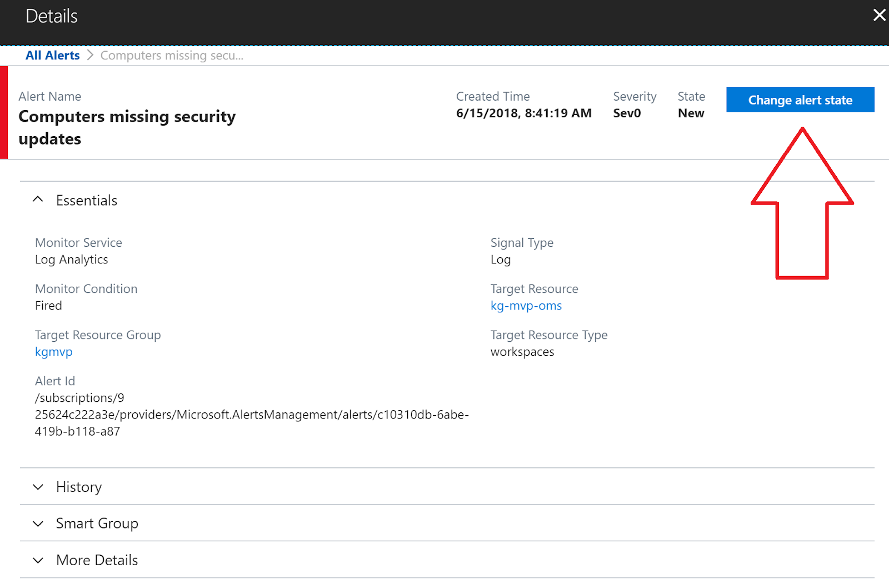
Task: Navigate back to All Alerts
Action: (x=52, y=55)
